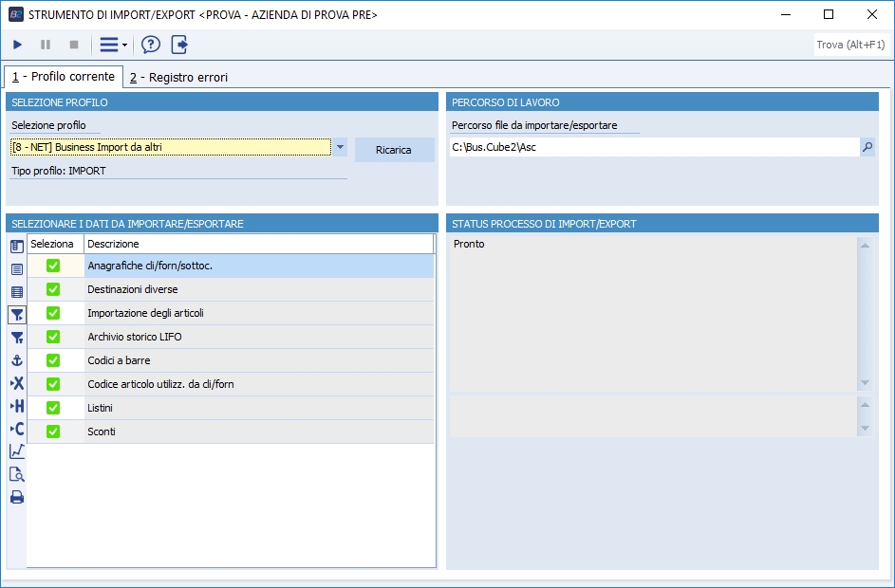Click the anchor icon in grid sidebar
The width and height of the screenshot is (895, 588).
[x=16, y=360]
